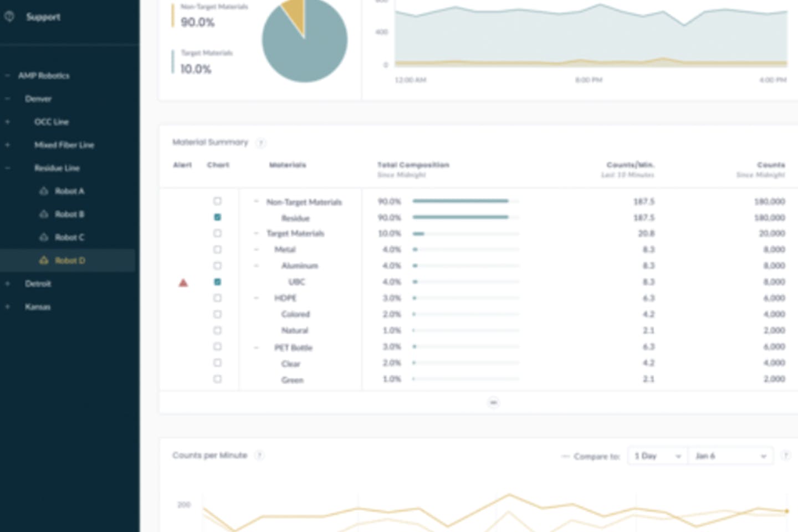Open Robot A in the sidebar
The height and width of the screenshot is (532, 798).
point(69,191)
